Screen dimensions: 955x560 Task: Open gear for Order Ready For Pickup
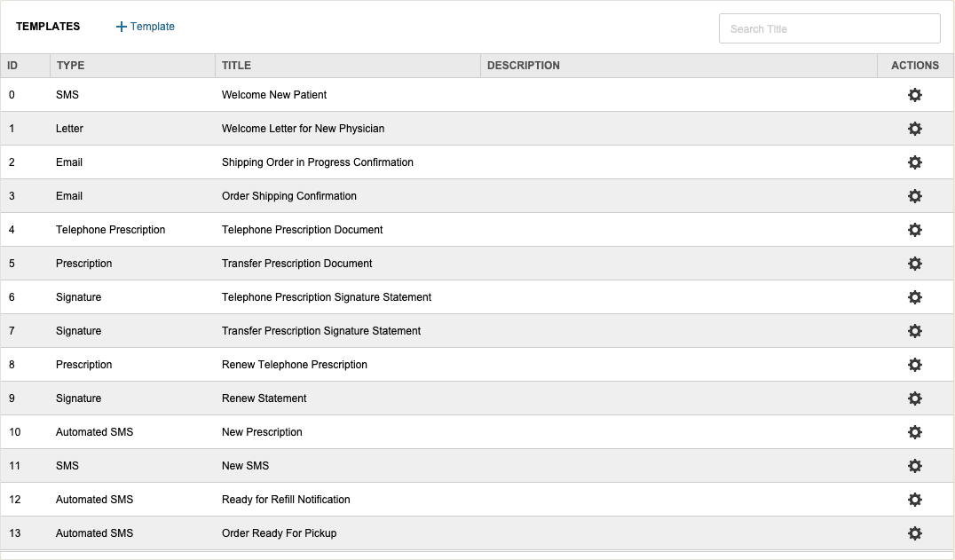pyautogui.click(x=915, y=533)
